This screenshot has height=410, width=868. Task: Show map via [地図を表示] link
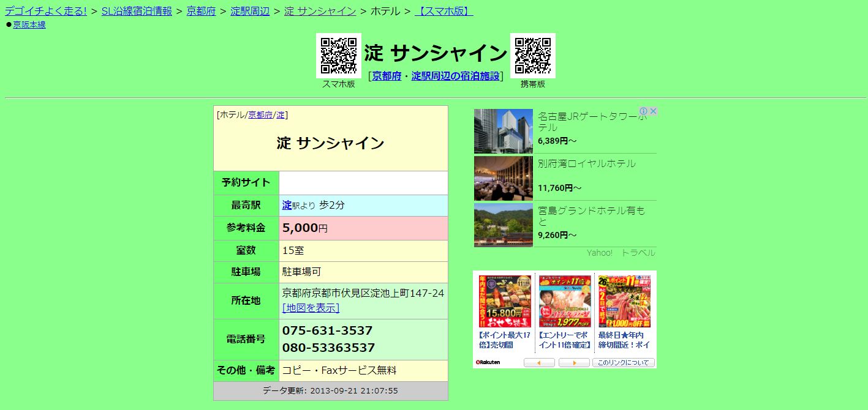311,308
